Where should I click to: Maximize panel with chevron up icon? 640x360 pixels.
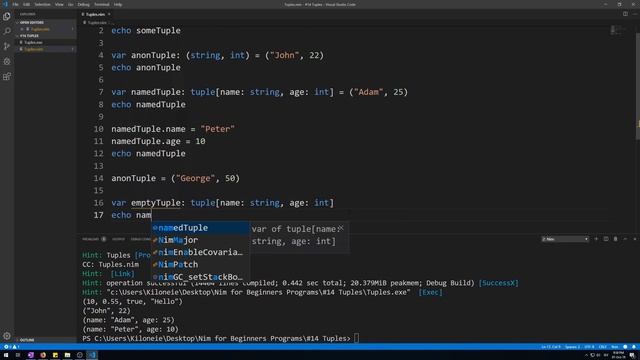(625, 239)
